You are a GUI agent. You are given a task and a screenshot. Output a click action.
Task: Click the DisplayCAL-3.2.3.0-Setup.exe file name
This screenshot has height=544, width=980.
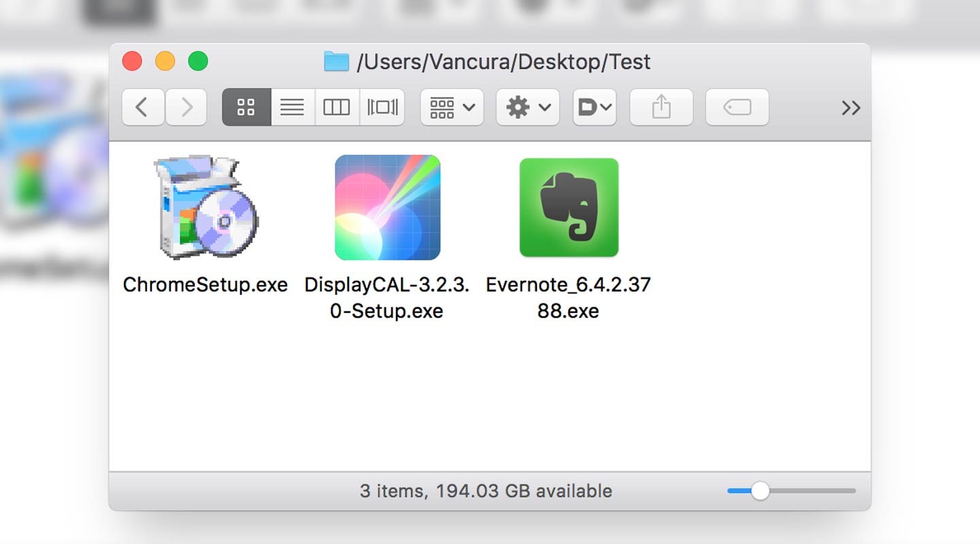pyautogui.click(x=387, y=298)
